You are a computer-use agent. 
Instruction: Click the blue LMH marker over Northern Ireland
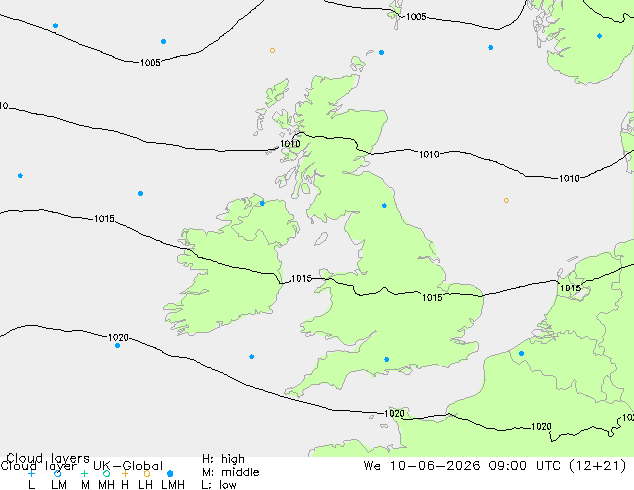tap(262, 203)
